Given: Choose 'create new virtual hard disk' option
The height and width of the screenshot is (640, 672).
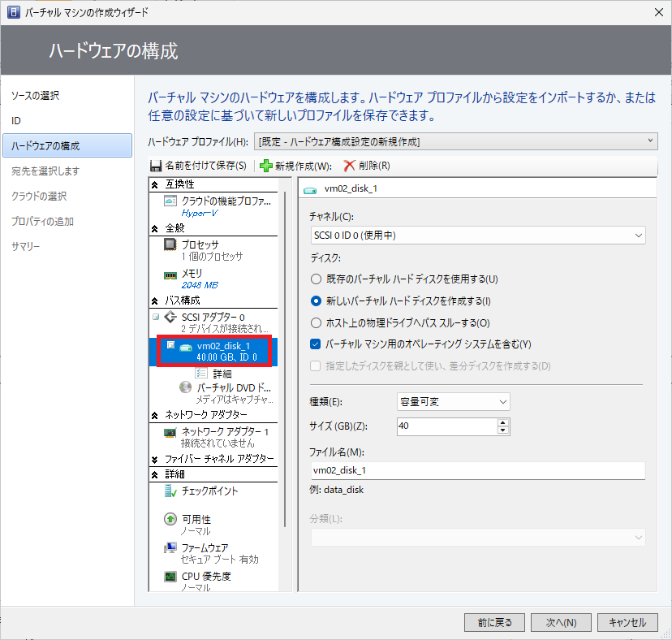Looking at the screenshot, I should click(x=316, y=301).
